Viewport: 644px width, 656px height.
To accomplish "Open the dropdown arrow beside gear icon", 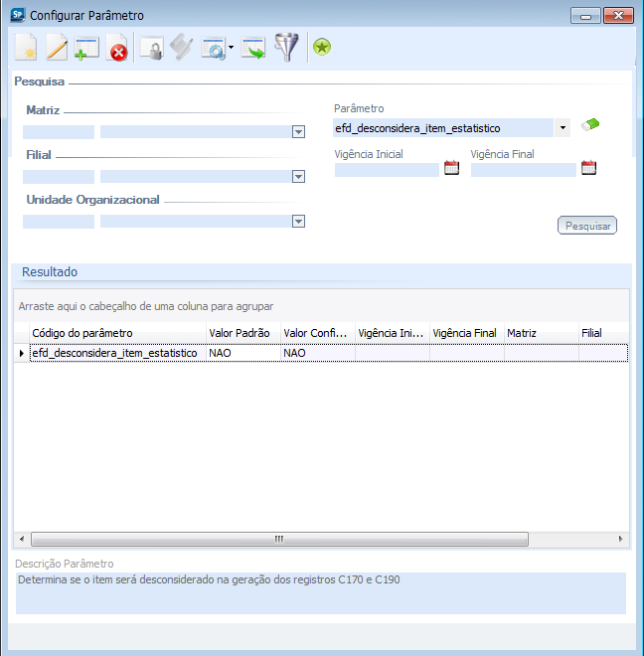I will coord(231,48).
